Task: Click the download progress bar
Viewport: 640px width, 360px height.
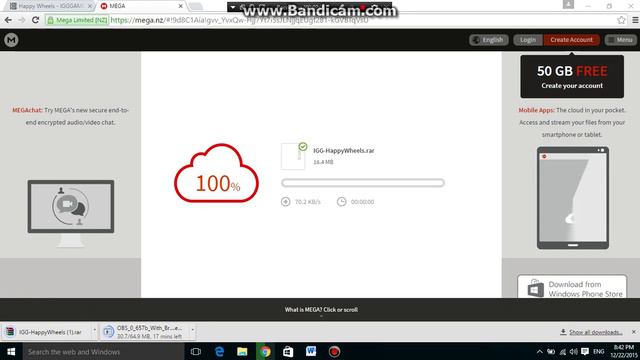Action: 362,182
